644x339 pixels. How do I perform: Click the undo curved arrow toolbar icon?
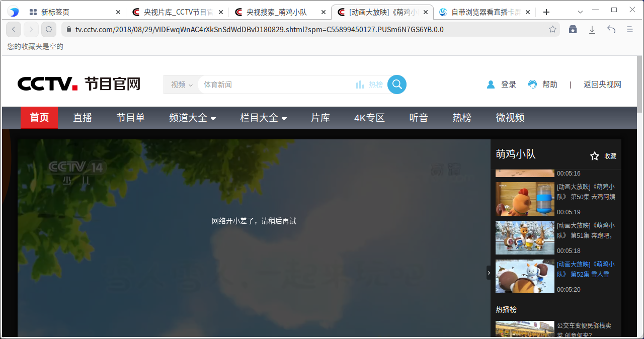point(611,30)
